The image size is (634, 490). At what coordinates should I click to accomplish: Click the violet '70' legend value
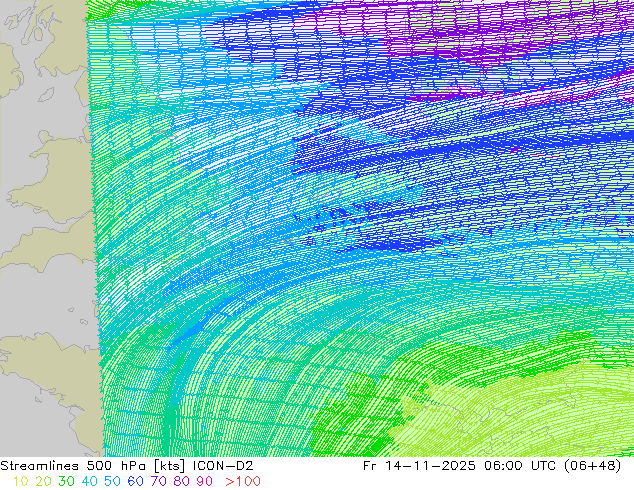coord(158,481)
